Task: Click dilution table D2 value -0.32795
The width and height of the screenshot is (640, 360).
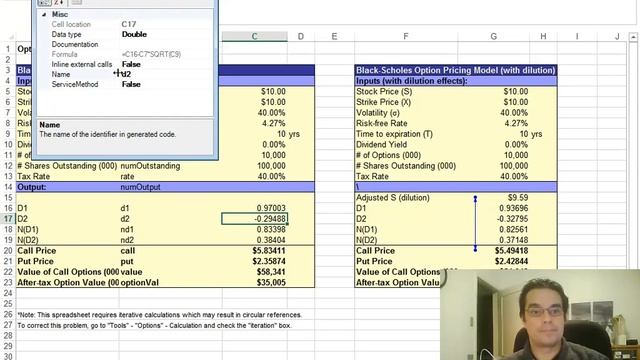Action: 512,219
